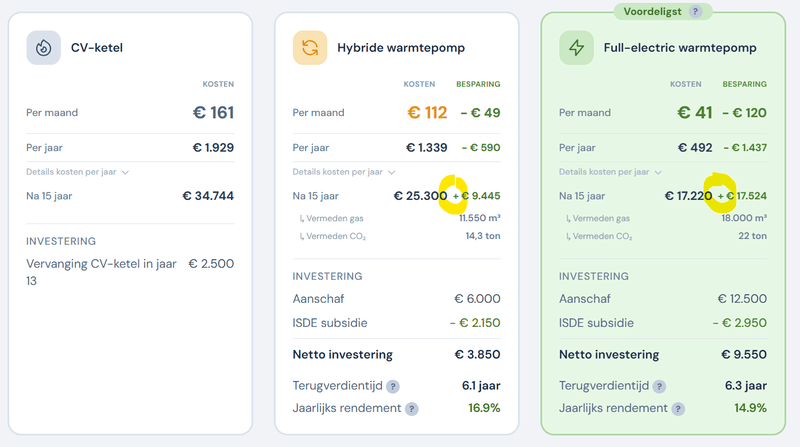Expand Details kosten per jaar for Hybride warmtepomp
The image size is (800, 447).
pos(344,172)
